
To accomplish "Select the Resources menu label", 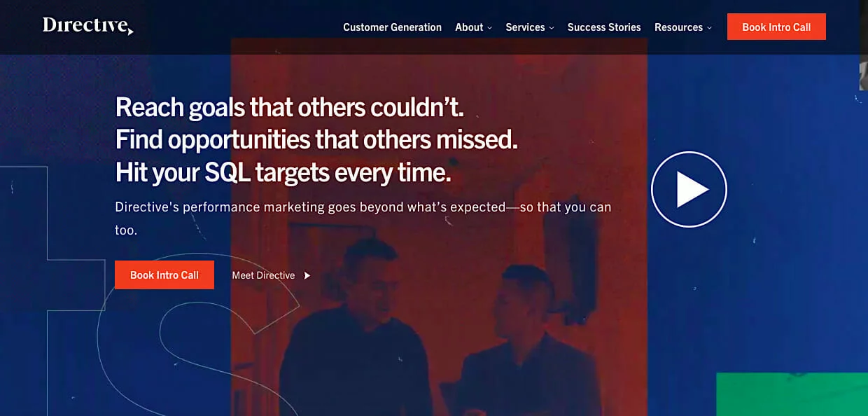I will (x=678, y=27).
